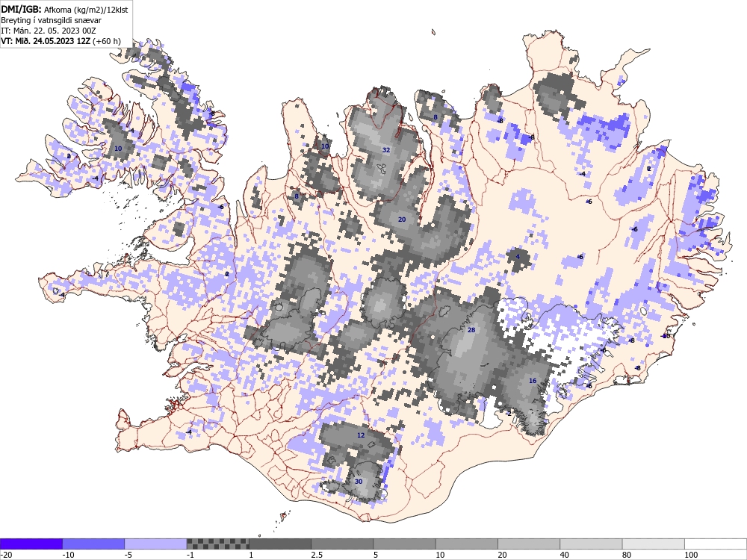Click the legend tick label '-1'
Screen dimensions: 747x560
point(191,555)
